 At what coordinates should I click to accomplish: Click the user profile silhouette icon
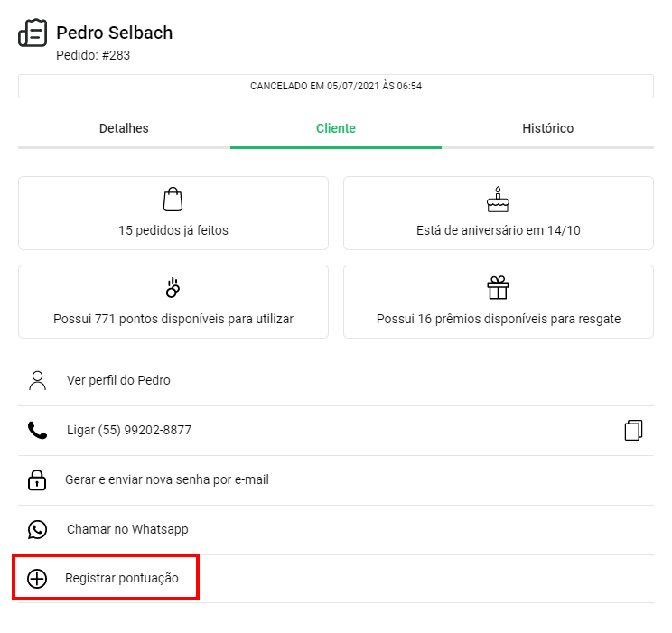pyautogui.click(x=37, y=380)
